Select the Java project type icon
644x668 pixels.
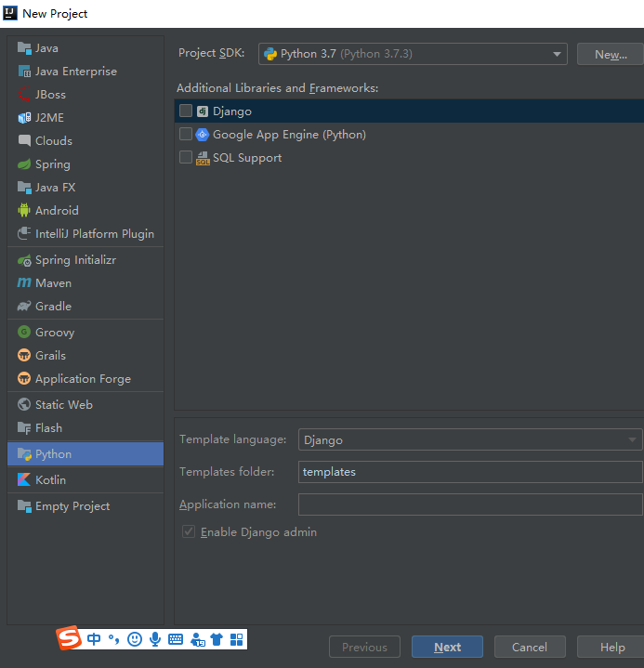click(24, 48)
